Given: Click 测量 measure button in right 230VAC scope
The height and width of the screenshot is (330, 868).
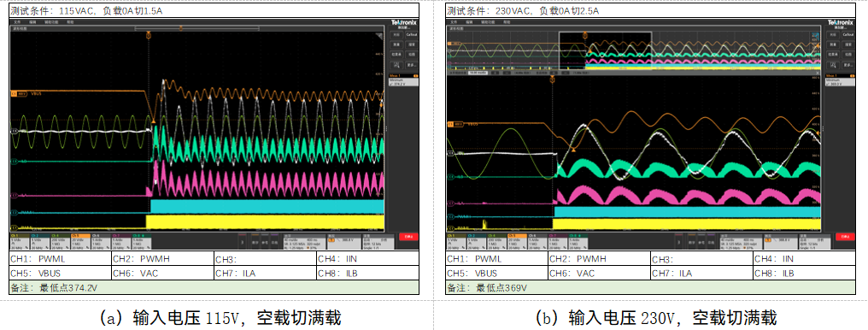Looking at the screenshot, I should 833,44.
